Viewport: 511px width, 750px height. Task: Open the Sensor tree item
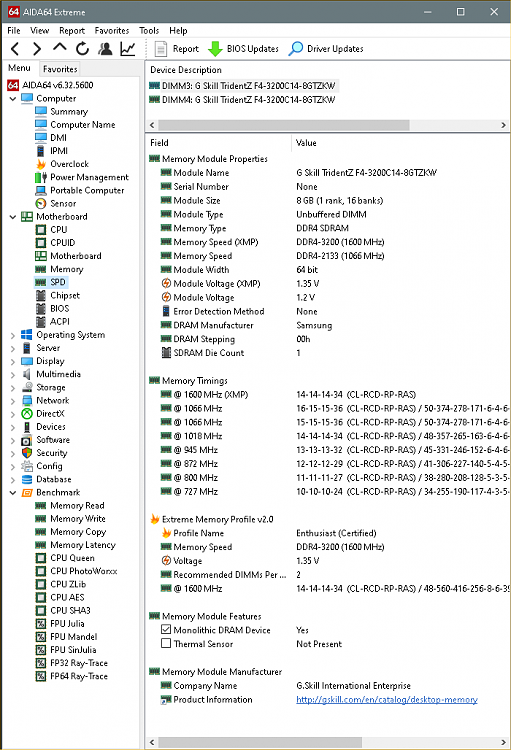click(56, 203)
